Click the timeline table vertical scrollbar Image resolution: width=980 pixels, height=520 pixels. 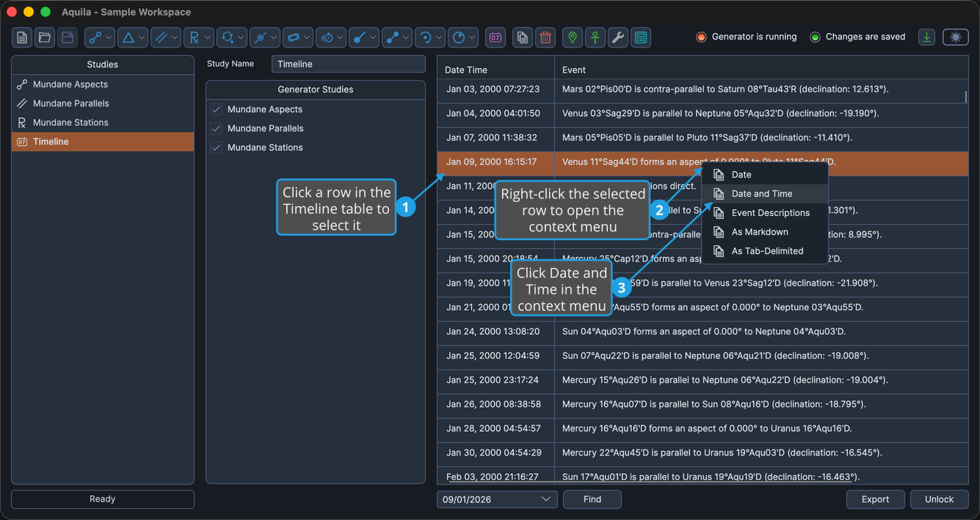(966, 97)
